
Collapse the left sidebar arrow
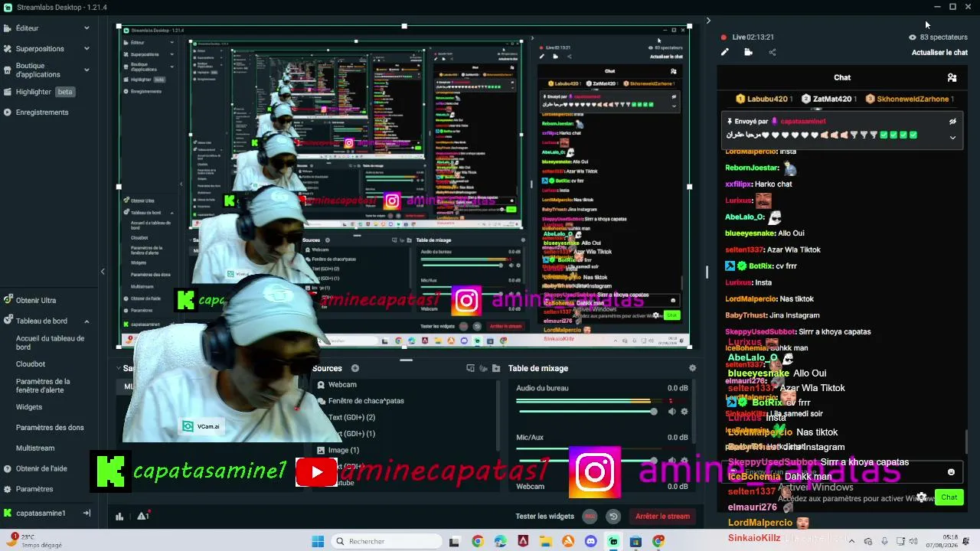click(x=103, y=271)
